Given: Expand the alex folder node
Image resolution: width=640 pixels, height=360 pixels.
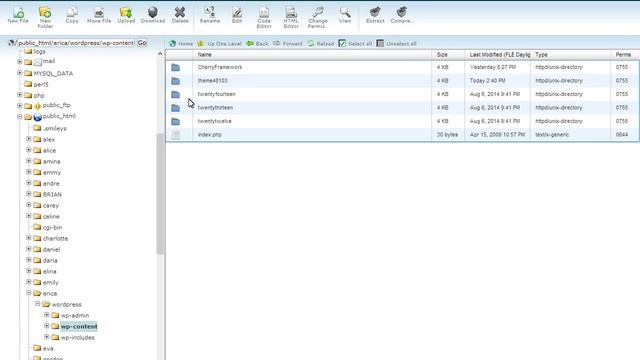Looking at the screenshot, I should click(29, 139).
